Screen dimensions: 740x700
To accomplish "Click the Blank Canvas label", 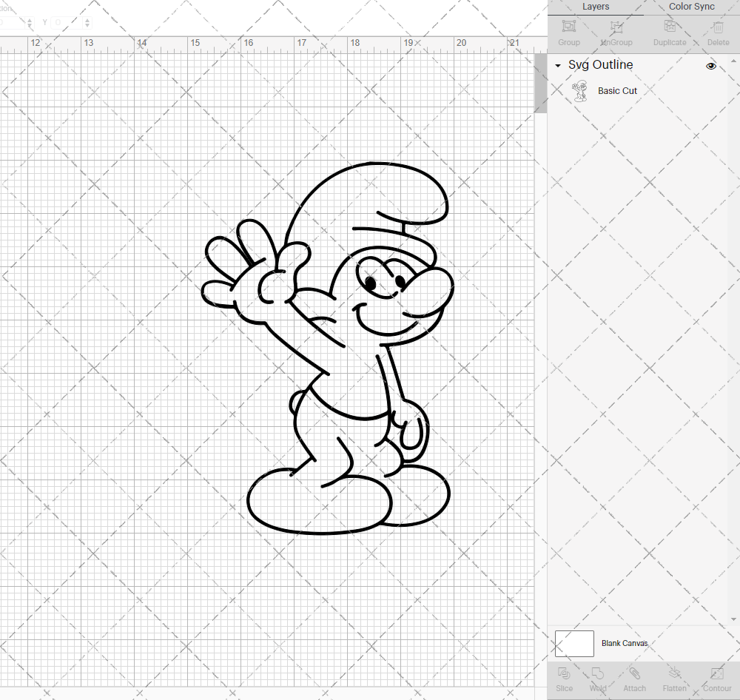I will [x=625, y=643].
